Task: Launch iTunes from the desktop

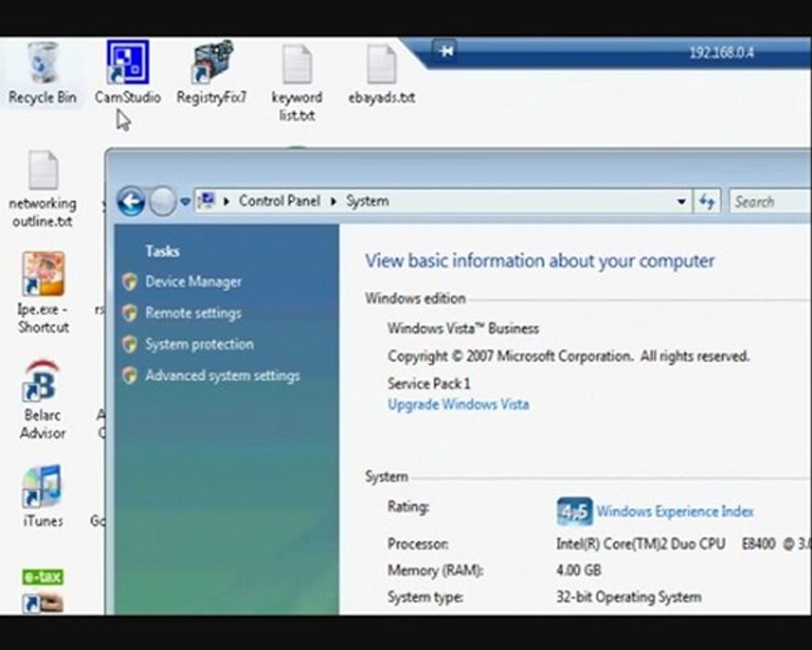Action: click(x=42, y=487)
